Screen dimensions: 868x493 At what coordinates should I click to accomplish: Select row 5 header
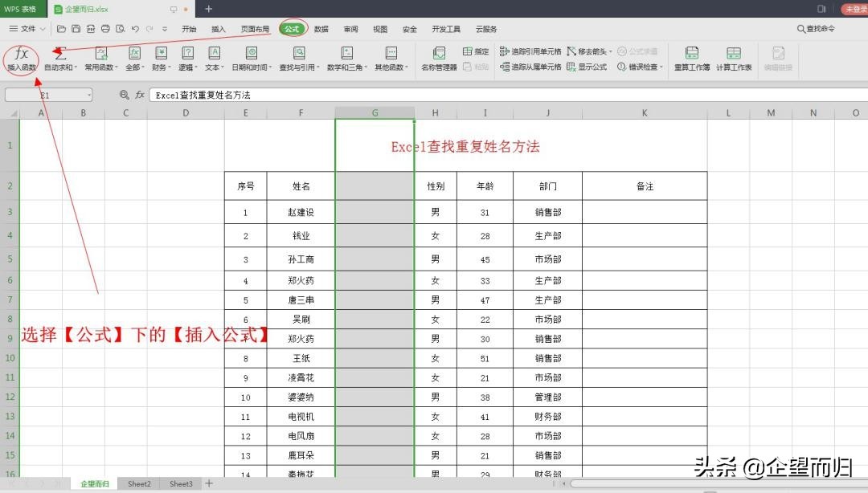[x=10, y=259]
